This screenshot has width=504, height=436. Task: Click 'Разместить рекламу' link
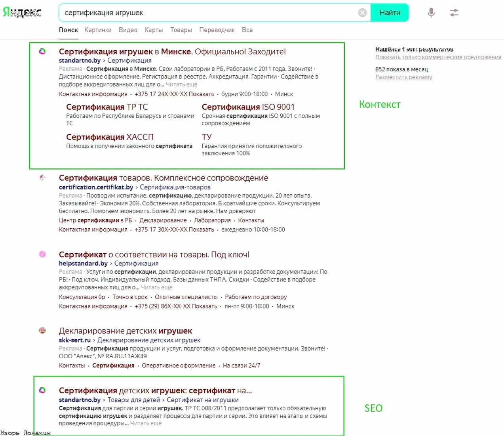click(404, 77)
